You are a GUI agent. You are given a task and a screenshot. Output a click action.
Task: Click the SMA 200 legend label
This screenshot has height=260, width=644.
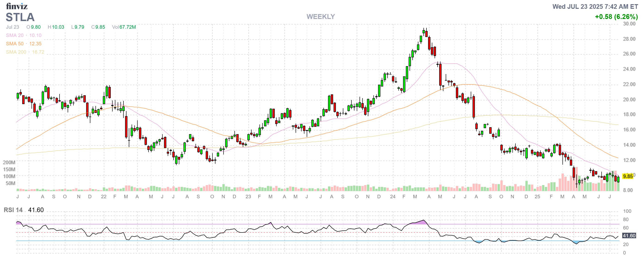[16, 52]
